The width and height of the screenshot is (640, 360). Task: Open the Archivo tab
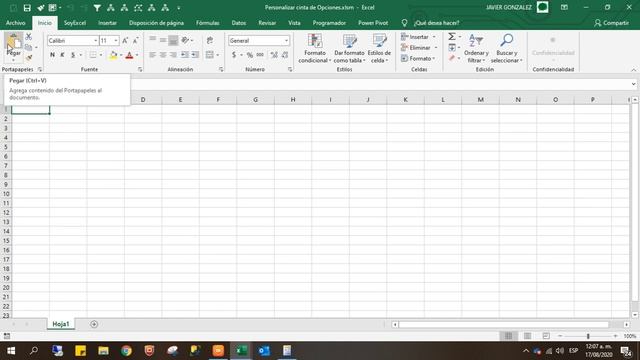16,23
